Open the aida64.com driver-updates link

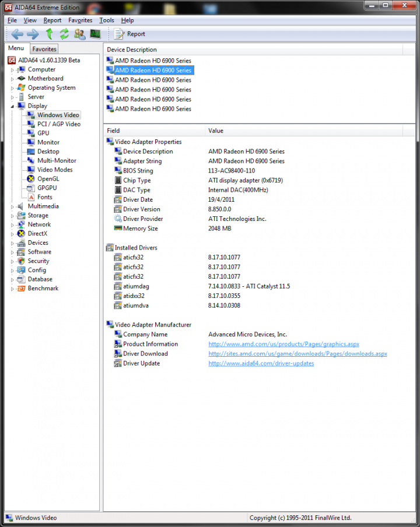pos(261,363)
